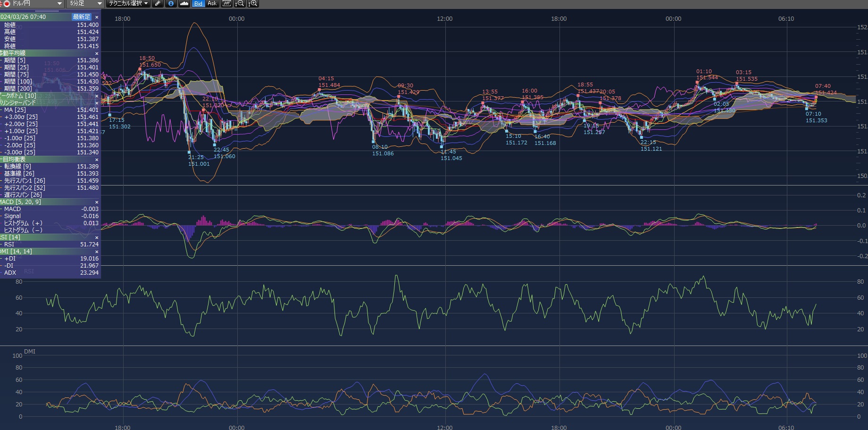Zoom out the chart vertically

[x=240, y=4]
